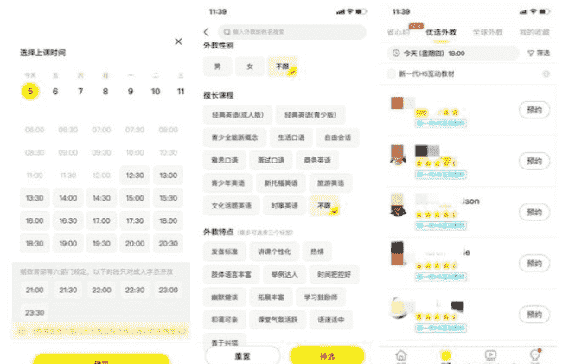This screenshot has height=364, width=588.
Task: Open the video icon in bottom navigation
Action: tap(490, 355)
